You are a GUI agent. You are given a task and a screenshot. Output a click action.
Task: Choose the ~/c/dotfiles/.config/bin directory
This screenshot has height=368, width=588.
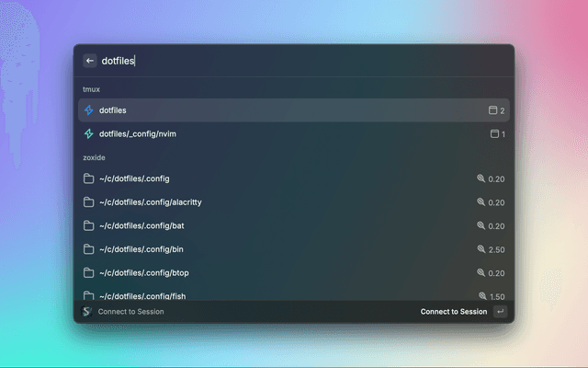276,249
